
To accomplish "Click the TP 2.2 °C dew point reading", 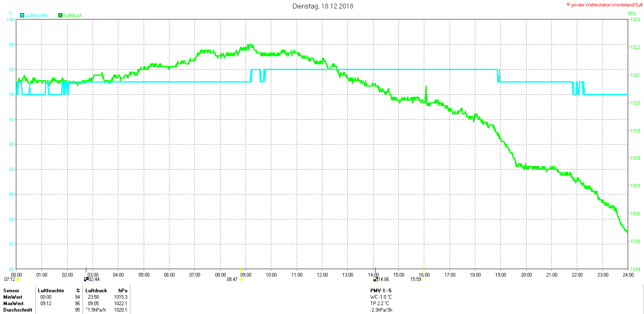I will pos(380,304).
